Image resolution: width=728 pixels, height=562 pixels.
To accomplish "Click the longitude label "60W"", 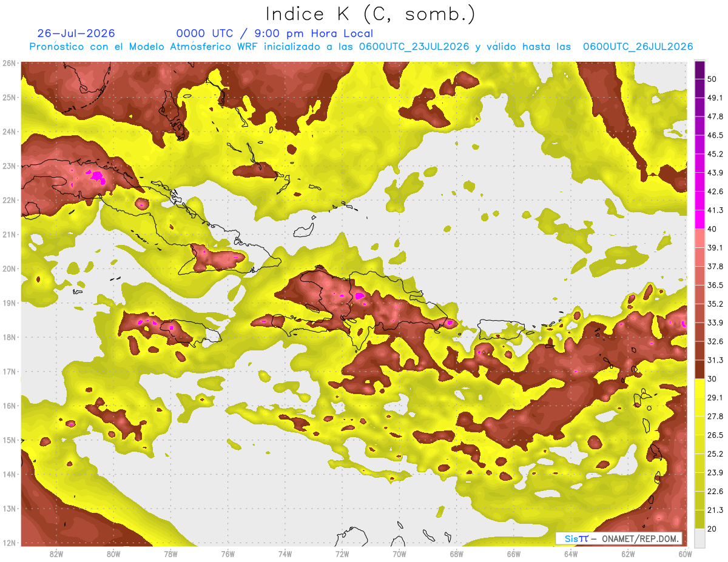I will (x=685, y=554).
